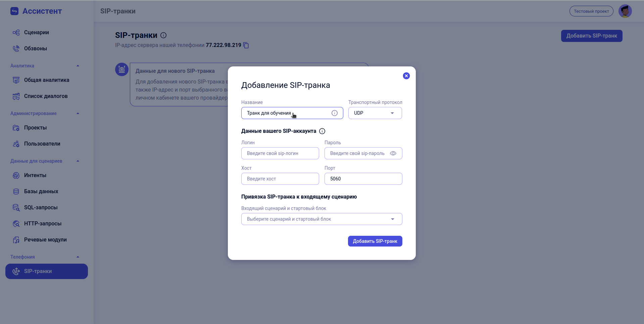Screen dimensions: 644x324
Task: Click the SIP-транки sidebar icon
Action: [x=16, y=271]
